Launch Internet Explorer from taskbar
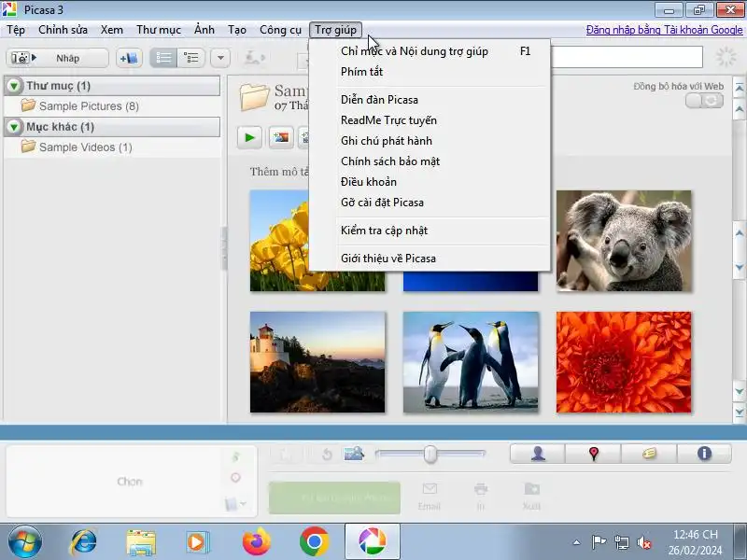This screenshot has height=560, width=747. coord(83,542)
